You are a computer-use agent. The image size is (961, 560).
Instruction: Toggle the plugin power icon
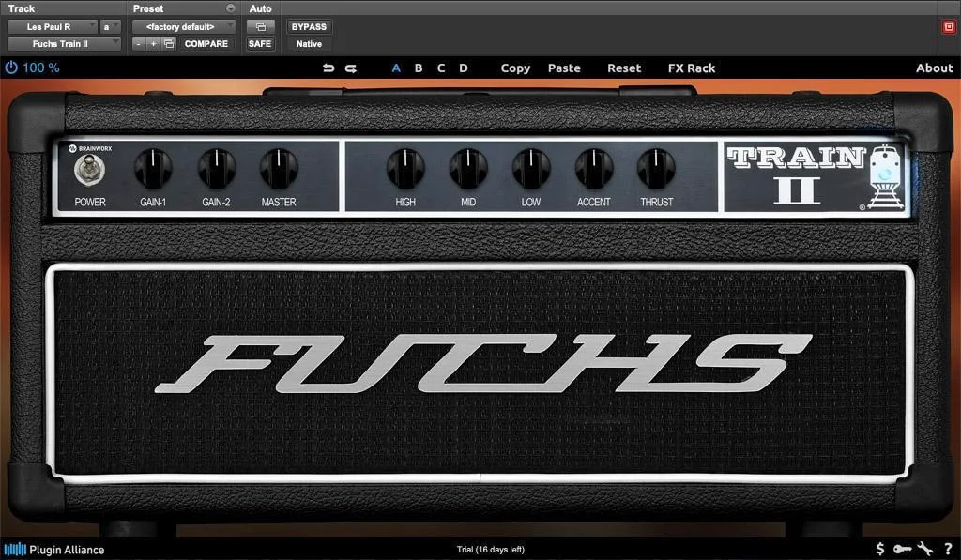point(11,68)
